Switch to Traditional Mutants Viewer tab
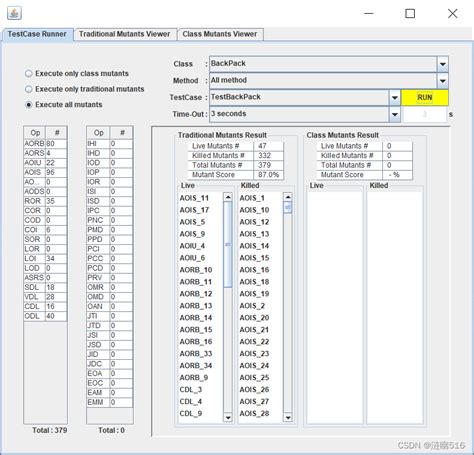The height and width of the screenshot is (455, 474). coord(125,34)
